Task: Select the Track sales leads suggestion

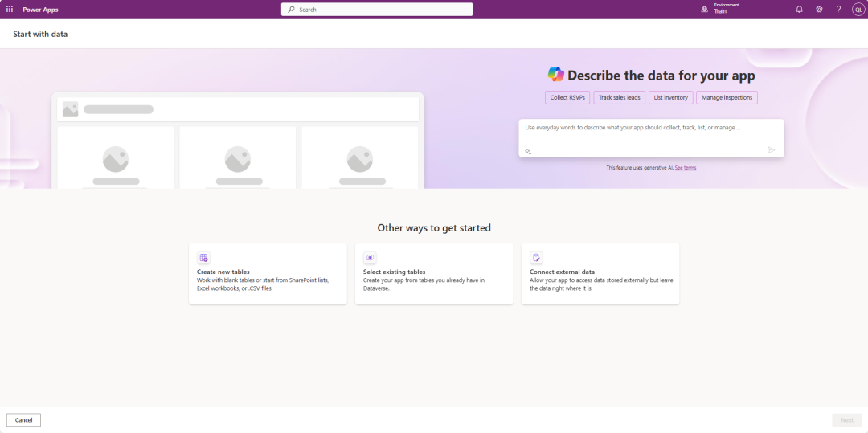Action: click(x=619, y=97)
